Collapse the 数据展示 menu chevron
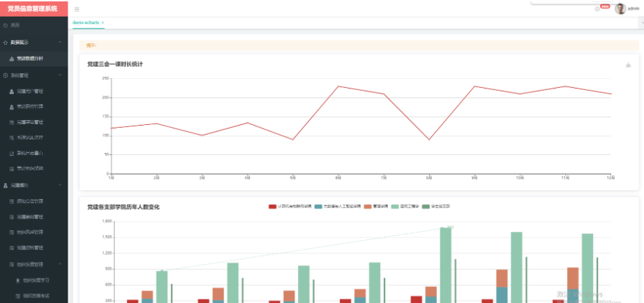The height and width of the screenshot is (303, 644). (x=60, y=43)
